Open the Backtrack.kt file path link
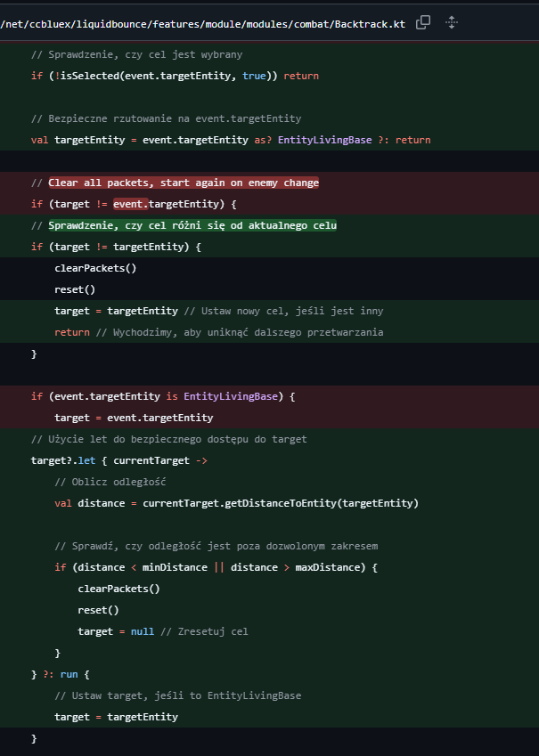The width and height of the screenshot is (539, 756). click(203, 23)
